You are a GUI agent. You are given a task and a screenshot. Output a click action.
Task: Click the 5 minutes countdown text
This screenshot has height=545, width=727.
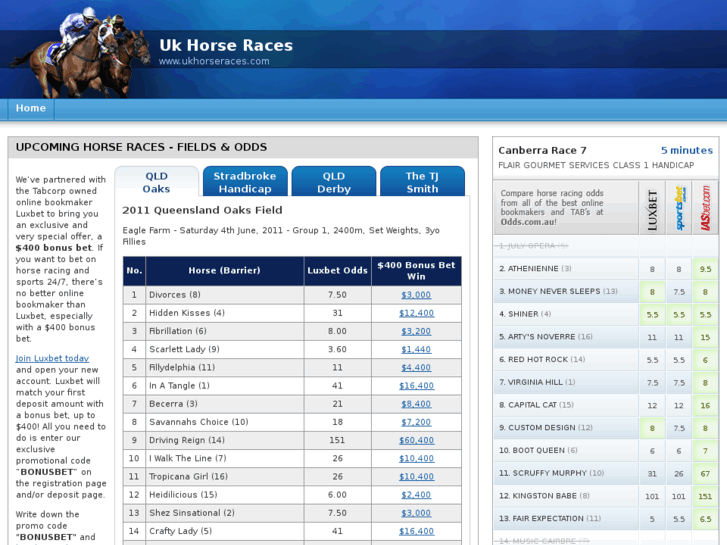(x=687, y=150)
